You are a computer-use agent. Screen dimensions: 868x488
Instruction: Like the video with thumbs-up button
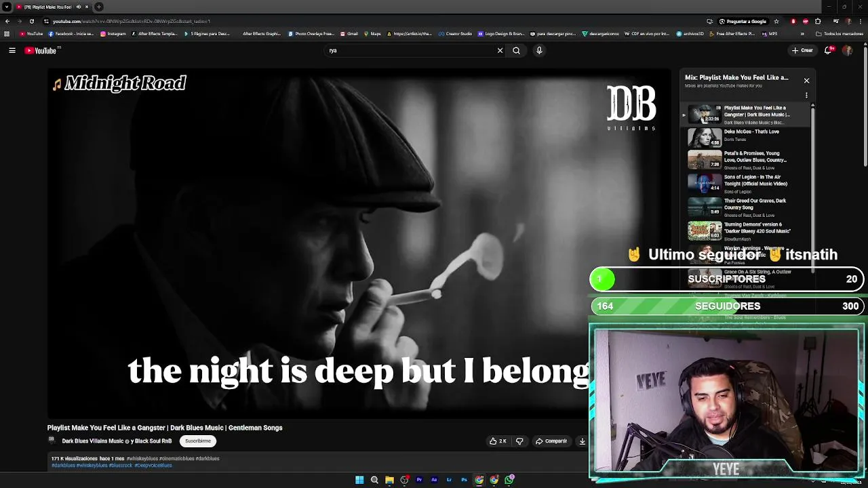(498, 441)
